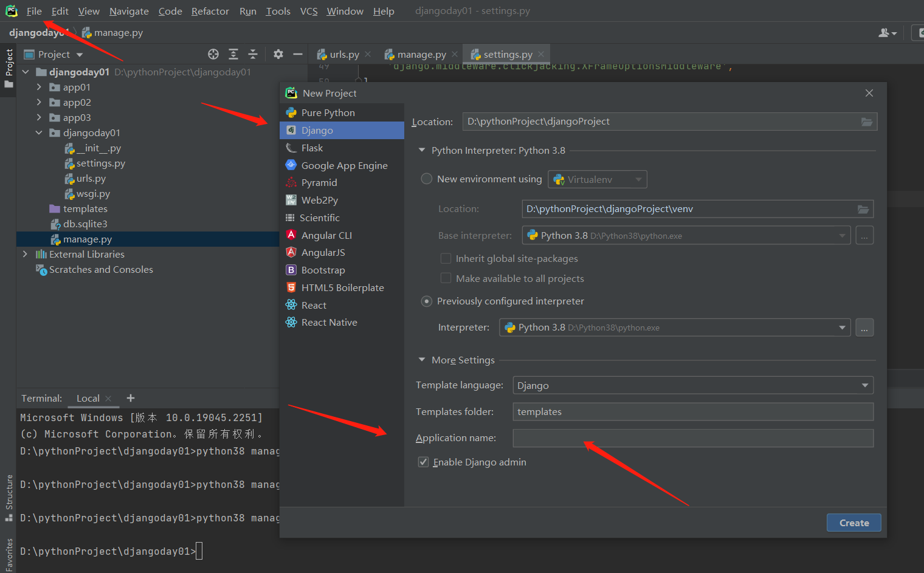Open the Interpreter Python 3.8 dropdown
This screenshot has height=573, width=924.
pos(675,328)
